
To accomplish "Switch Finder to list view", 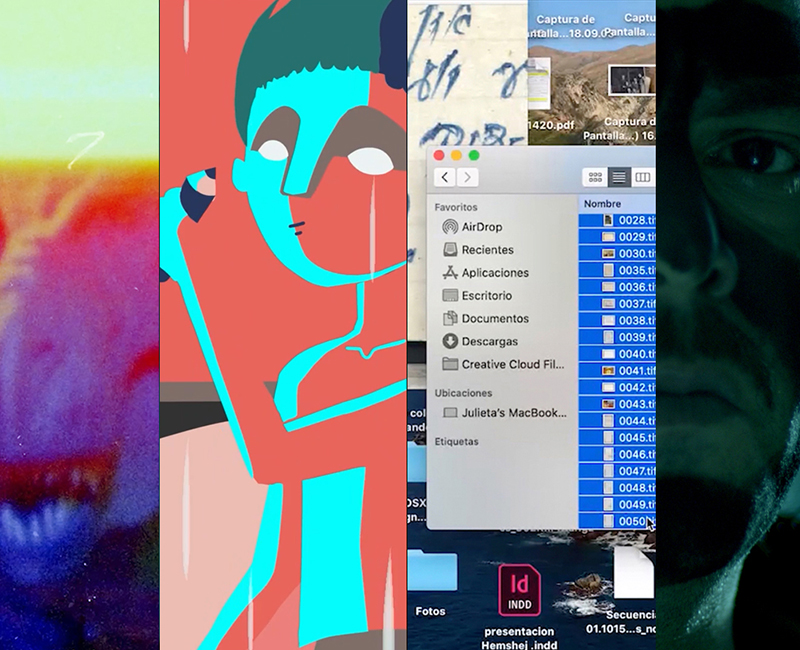I will (x=619, y=177).
